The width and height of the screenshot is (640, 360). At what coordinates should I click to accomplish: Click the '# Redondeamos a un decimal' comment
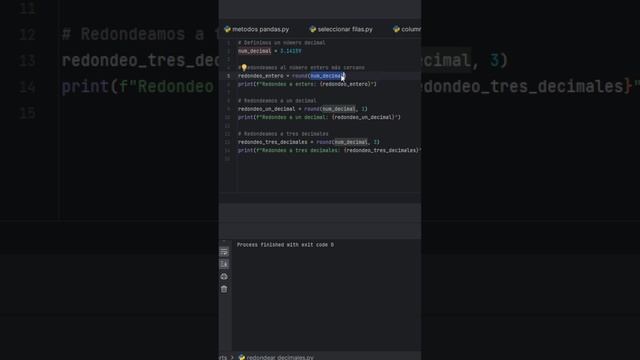coord(277,101)
